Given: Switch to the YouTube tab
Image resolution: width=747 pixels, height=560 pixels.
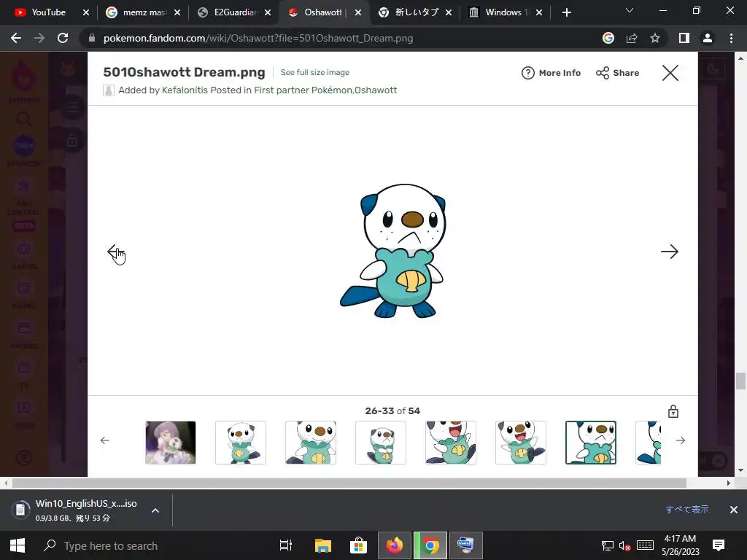Looking at the screenshot, I should (47, 12).
